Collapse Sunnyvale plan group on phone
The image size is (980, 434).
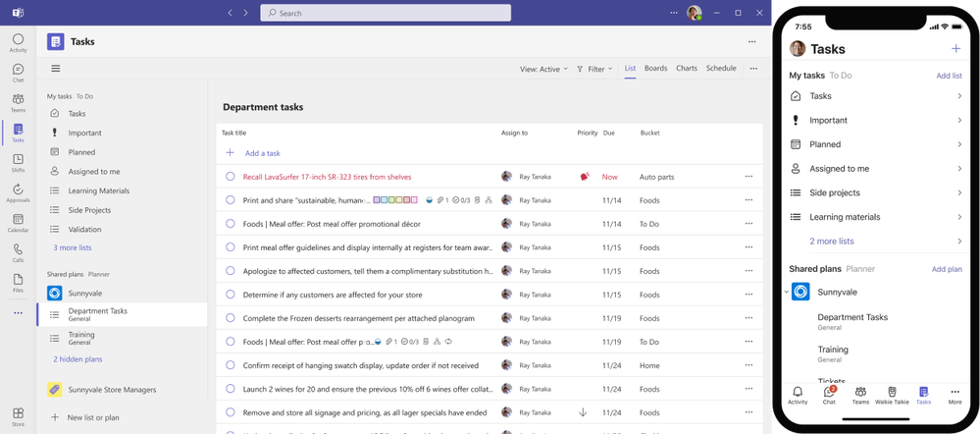[x=787, y=292]
